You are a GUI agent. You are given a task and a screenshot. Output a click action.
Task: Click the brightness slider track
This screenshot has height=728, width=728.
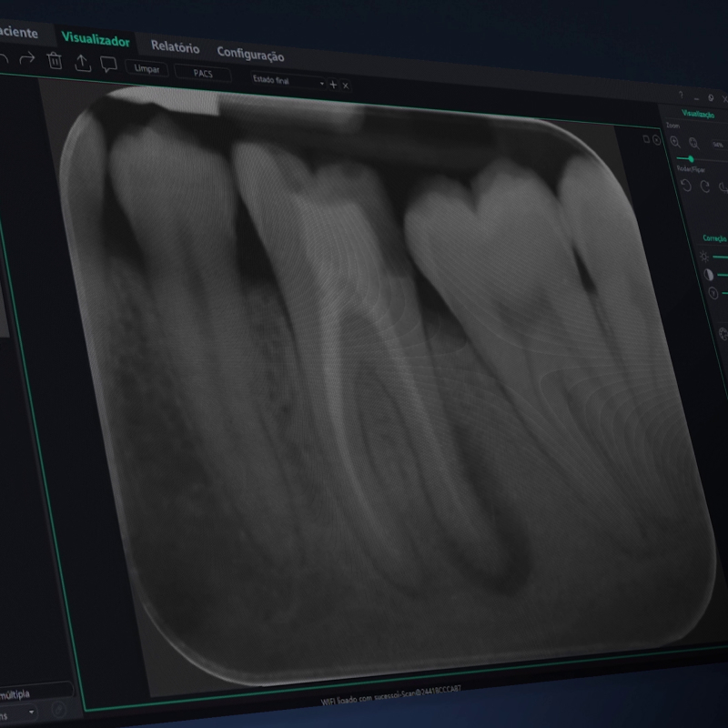point(720,257)
